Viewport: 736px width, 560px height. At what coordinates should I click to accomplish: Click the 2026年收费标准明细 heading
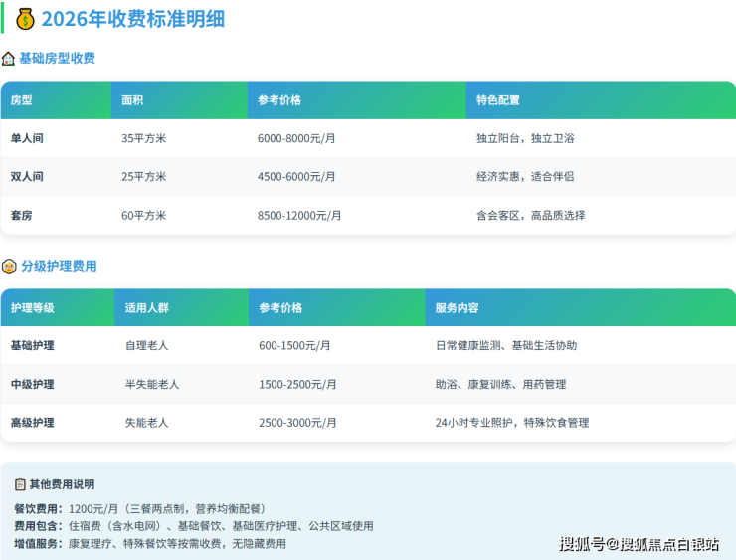pyautogui.click(x=132, y=19)
